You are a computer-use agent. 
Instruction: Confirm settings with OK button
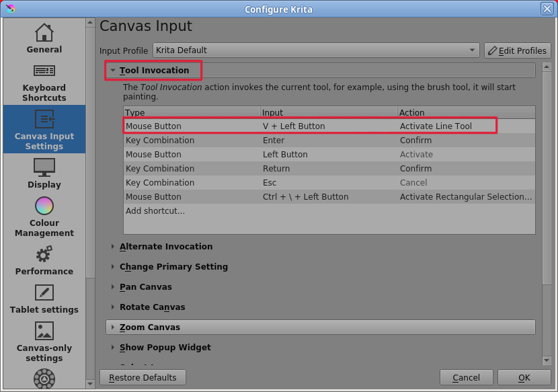[524, 378]
